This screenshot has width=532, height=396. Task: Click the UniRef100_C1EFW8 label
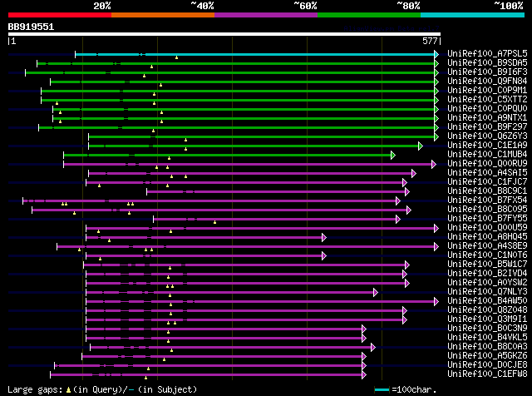(x=487, y=374)
